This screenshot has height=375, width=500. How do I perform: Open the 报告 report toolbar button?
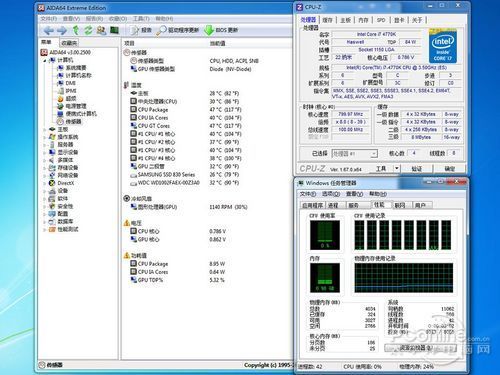[141, 30]
